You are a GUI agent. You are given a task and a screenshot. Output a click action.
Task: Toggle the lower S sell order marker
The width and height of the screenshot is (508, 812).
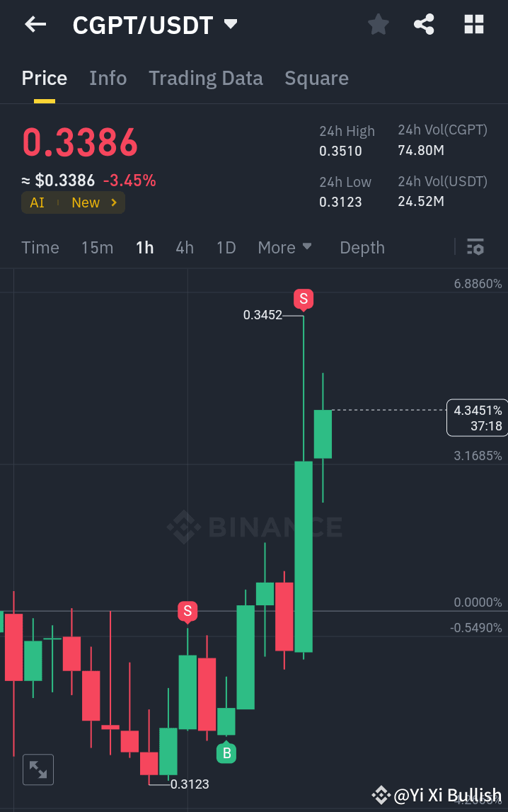[x=187, y=612]
